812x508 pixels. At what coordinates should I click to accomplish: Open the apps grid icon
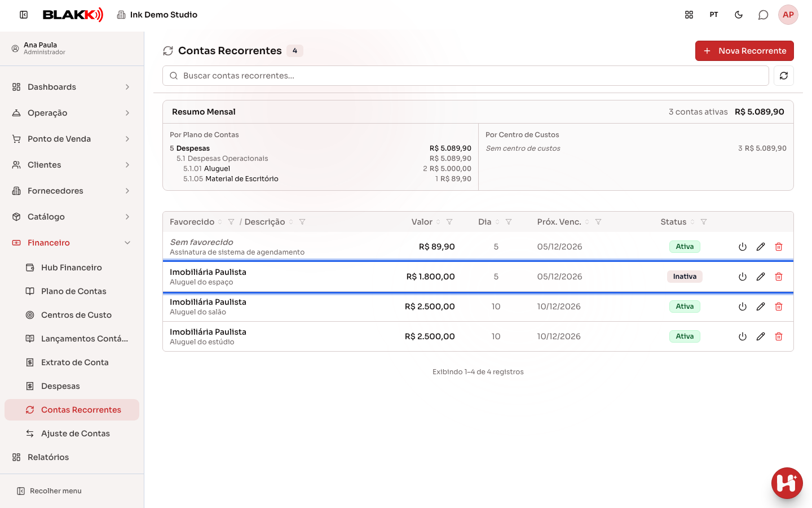[689, 15]
